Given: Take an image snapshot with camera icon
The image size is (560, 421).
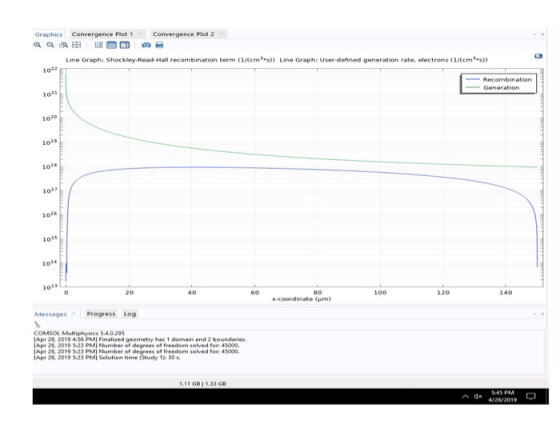Looking at the screenshot, I should click(x=146, y=45).
